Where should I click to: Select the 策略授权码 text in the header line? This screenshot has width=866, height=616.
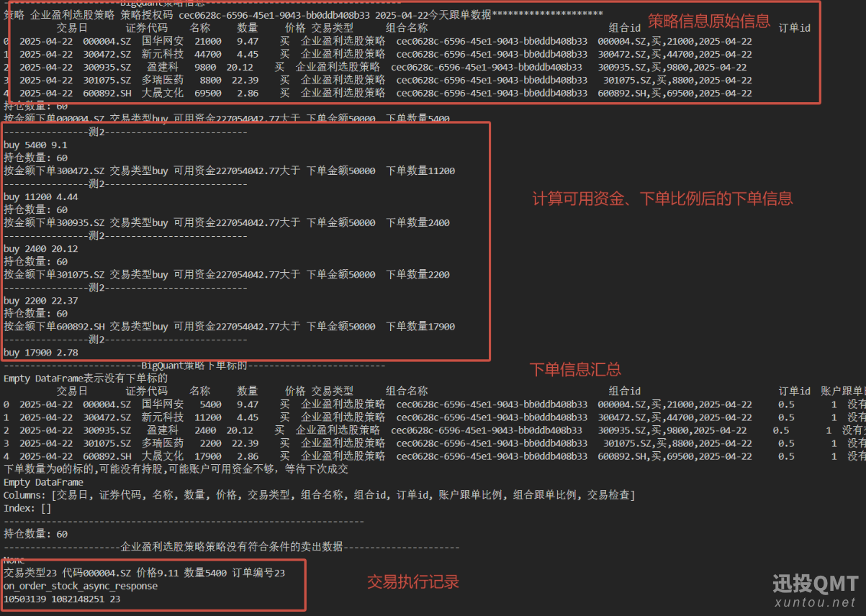coord(147,14)
